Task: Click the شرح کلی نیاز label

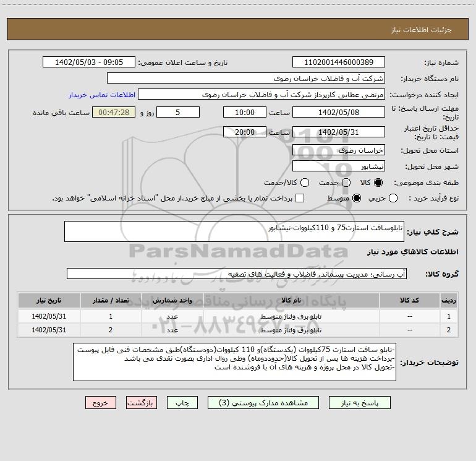Action: 432,232
